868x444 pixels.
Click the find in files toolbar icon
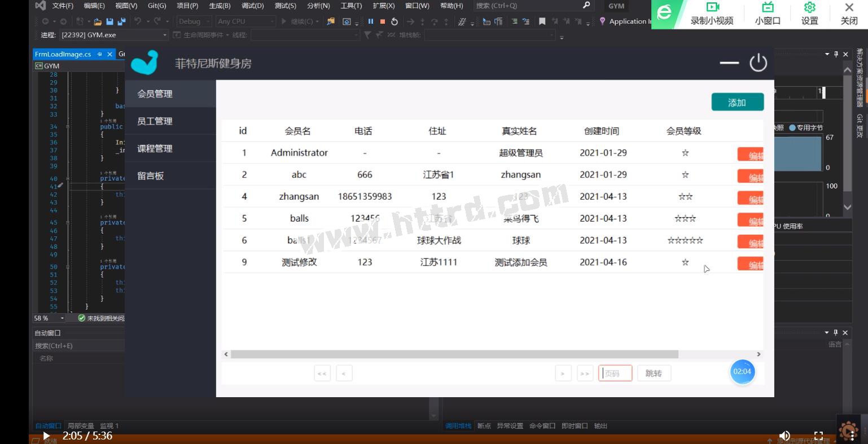pyautogui.click(x=331, y=21)
